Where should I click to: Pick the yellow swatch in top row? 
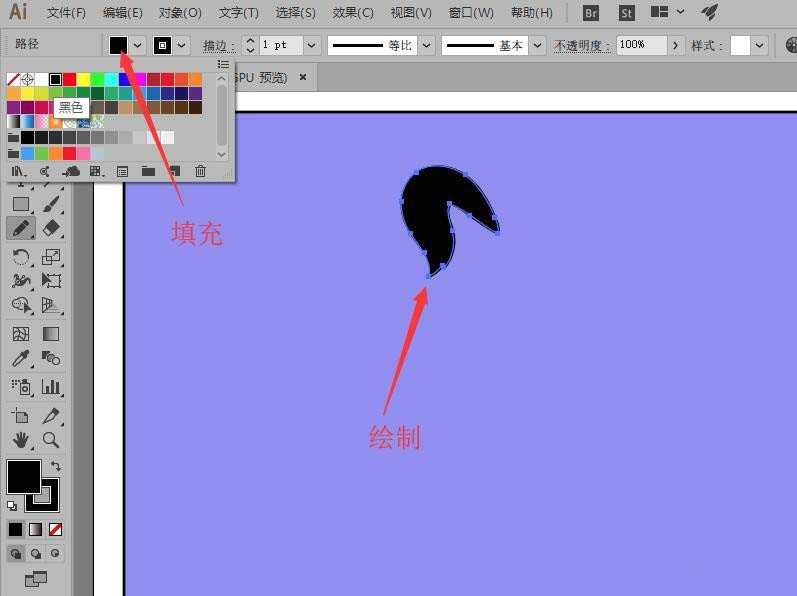[x=83, y=79]
